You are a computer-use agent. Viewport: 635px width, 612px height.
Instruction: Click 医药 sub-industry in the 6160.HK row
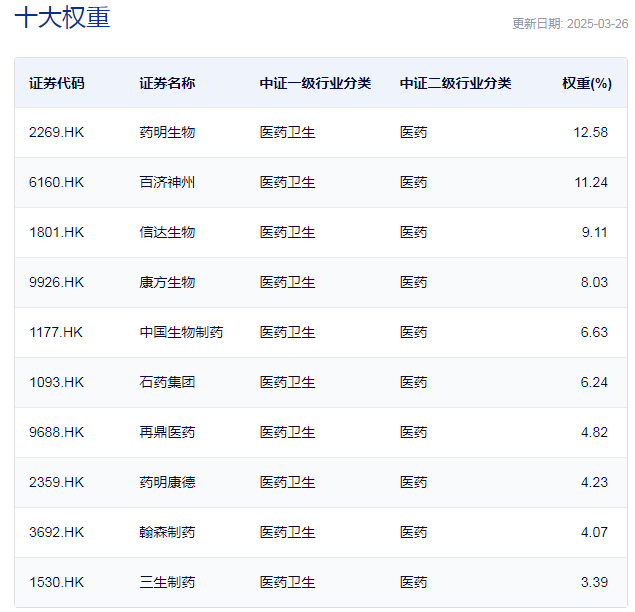pos(413,182)
